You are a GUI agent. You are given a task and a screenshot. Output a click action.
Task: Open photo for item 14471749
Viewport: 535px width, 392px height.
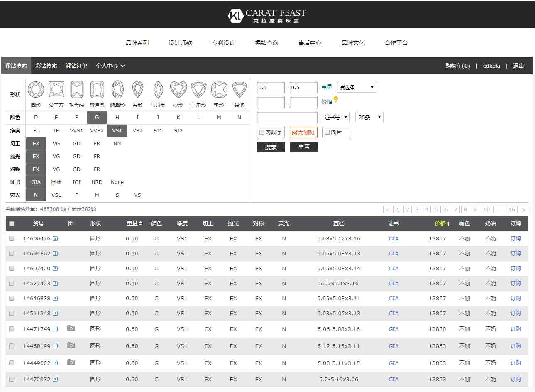point(71,328)
